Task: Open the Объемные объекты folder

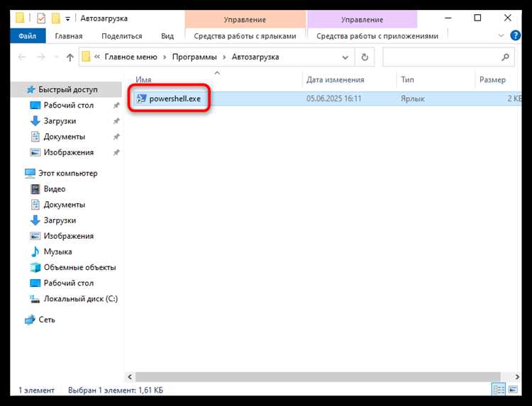Action: coord(79,267)
